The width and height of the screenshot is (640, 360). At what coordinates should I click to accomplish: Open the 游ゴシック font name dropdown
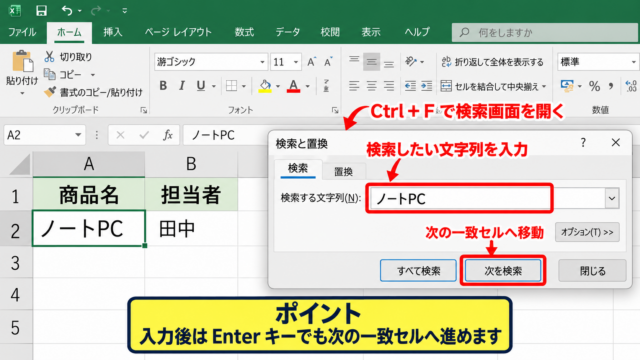click(262, 62)
